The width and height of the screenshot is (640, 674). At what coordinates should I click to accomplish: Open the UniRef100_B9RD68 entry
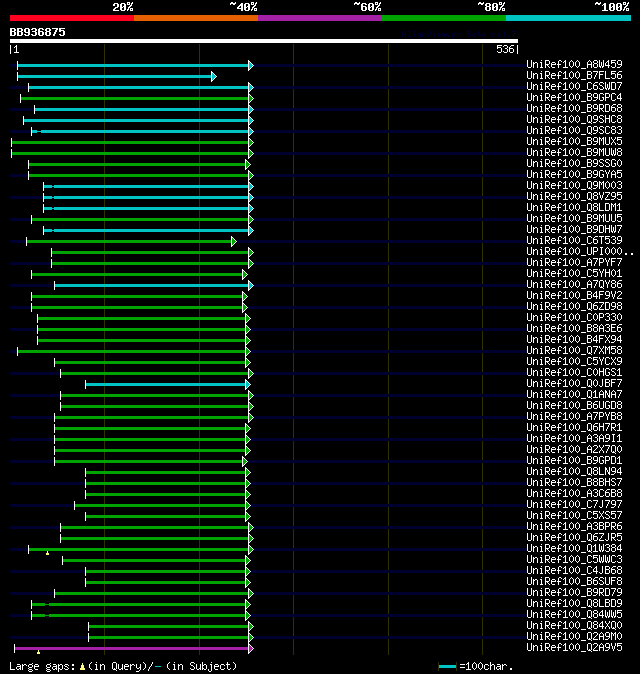tap(574, 109)
